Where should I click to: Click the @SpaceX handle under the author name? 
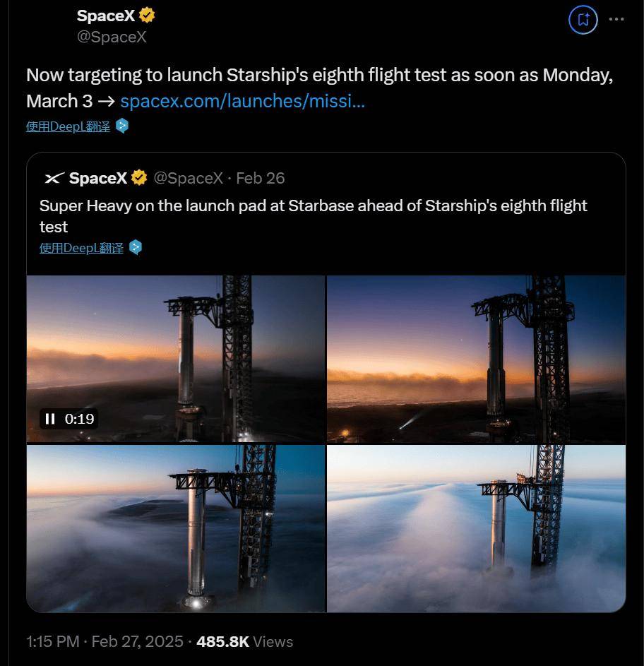click(112, 37)
